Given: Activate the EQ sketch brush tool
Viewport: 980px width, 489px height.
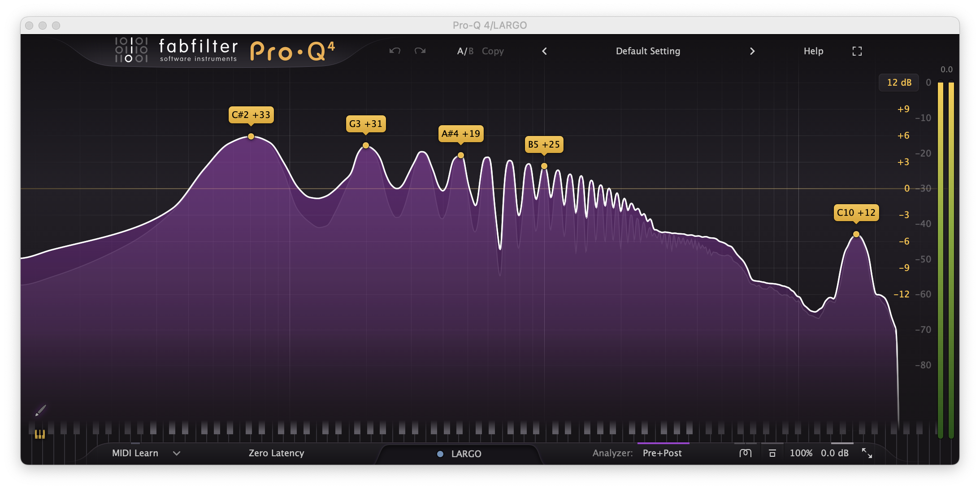Looking at the screenshot, I should tap(40, 410).
